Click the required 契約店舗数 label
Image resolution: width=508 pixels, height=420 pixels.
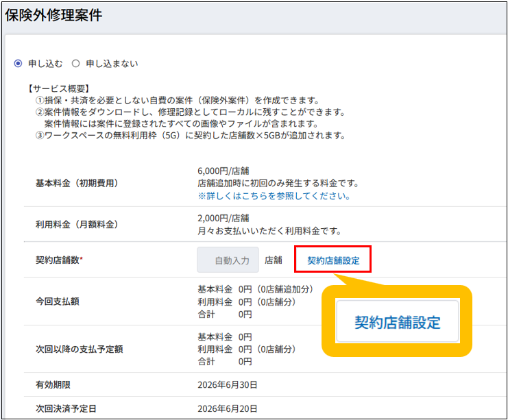(59, 260)
